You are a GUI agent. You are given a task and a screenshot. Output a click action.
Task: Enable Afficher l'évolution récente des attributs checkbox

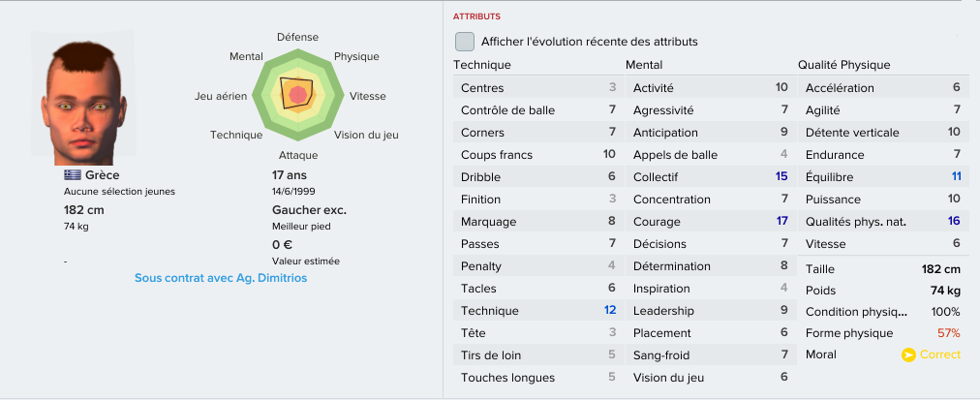coord(465,42)
